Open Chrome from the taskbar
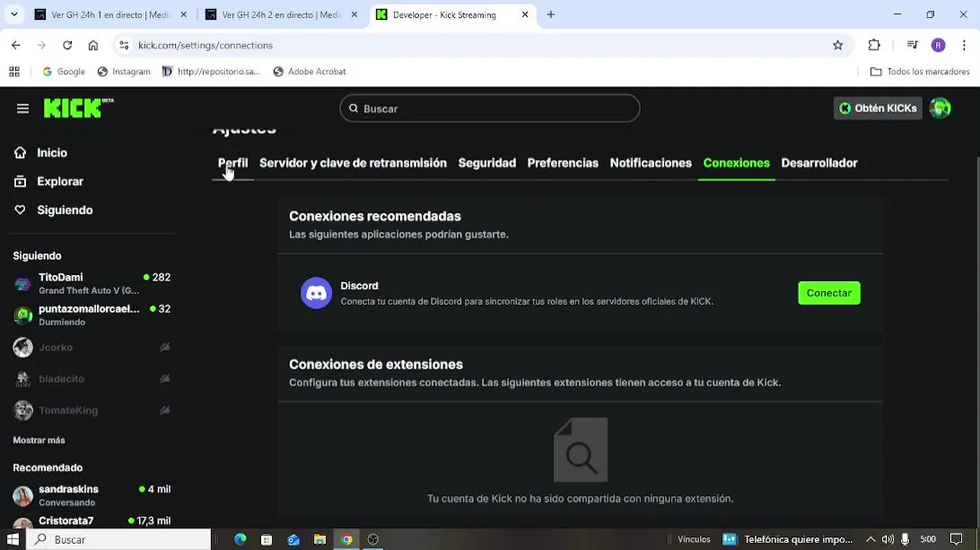 point(347,539)
